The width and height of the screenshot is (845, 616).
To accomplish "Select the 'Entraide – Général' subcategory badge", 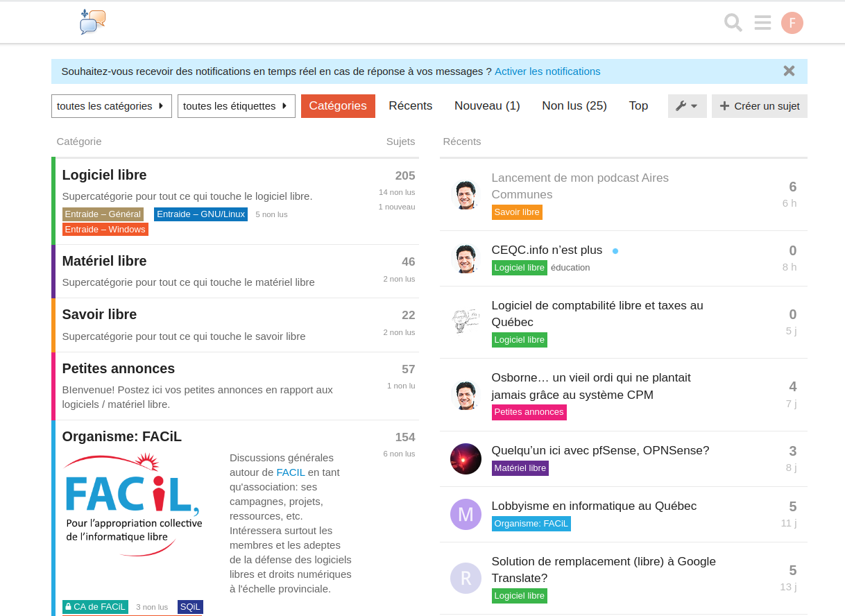I will point(103,214).
